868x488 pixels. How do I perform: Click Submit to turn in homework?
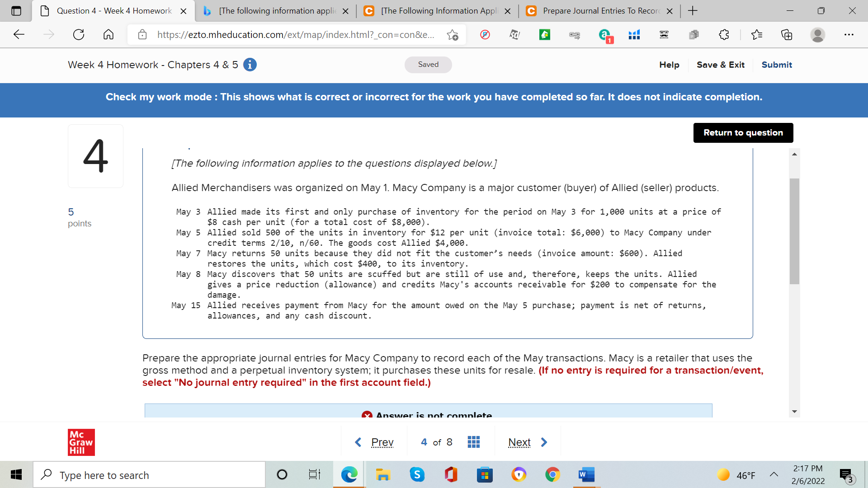pyautogui.click(x=776, y=65)
